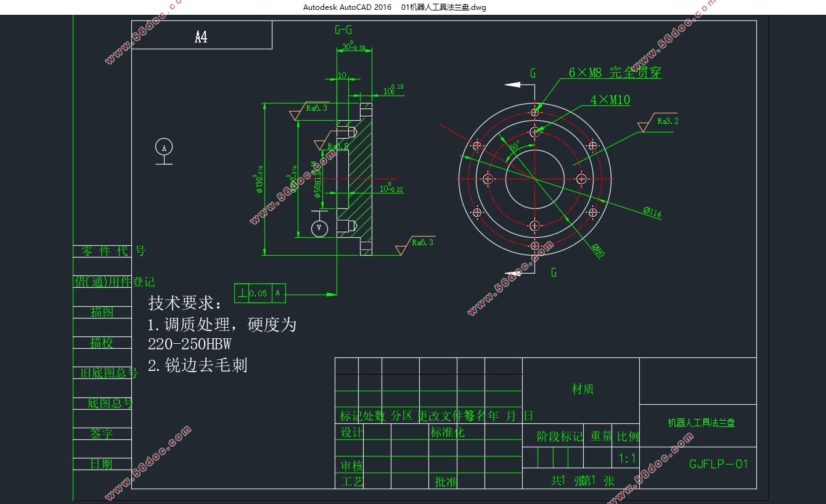Select the perpendicularity tolerance frame 0.05 A

click(x=261, y=293)
